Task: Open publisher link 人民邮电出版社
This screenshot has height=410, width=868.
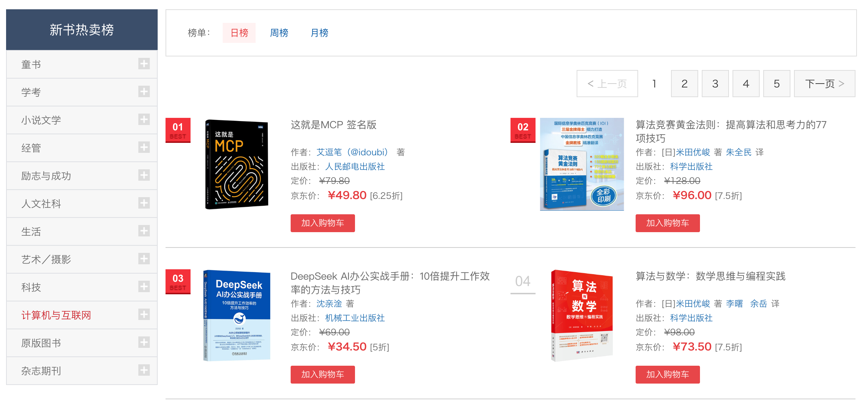Action: [x=355, y=166]
